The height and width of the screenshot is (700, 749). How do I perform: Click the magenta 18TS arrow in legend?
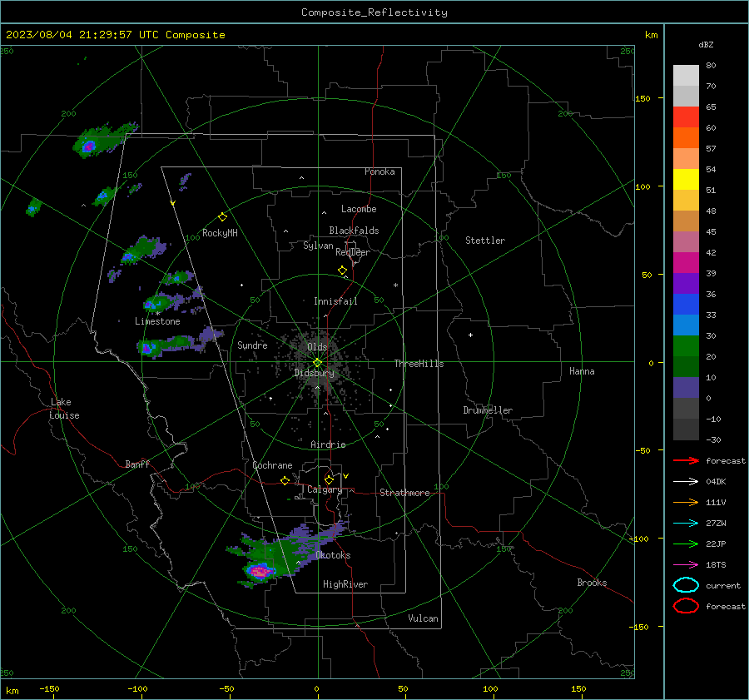click(x=686, y=565)
